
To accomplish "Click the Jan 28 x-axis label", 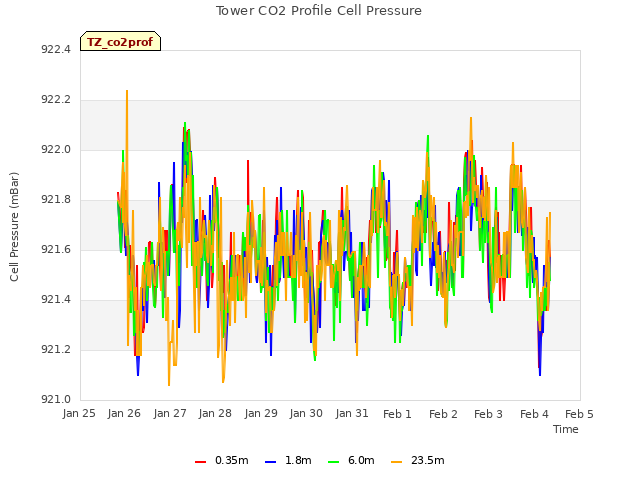I will [x=215, y=414].
